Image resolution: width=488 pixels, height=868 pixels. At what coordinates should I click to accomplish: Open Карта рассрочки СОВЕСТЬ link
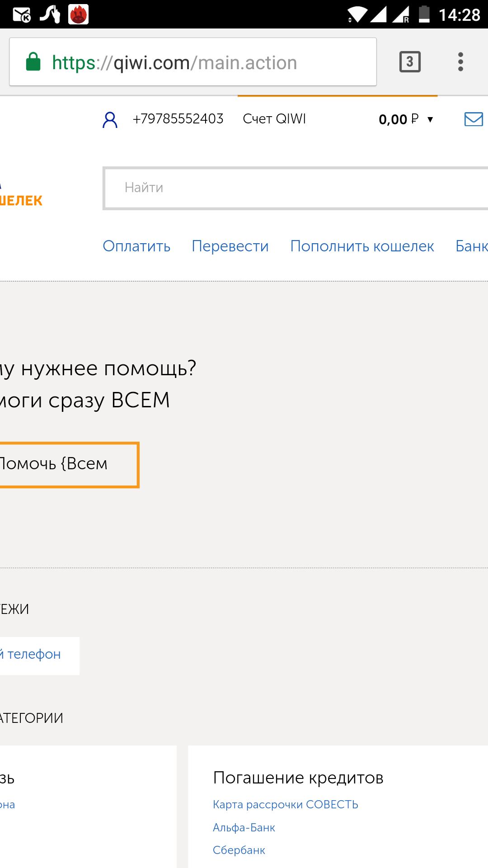[285, 804]
